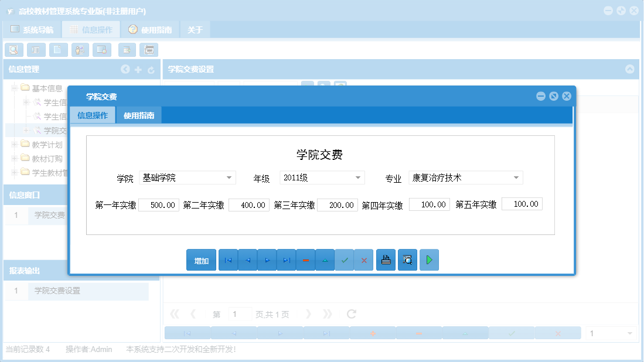Collapse the 基本信息 tree folder
This screenshot has height=362, width=644.
pyautogui.click(x=13, y=88)
